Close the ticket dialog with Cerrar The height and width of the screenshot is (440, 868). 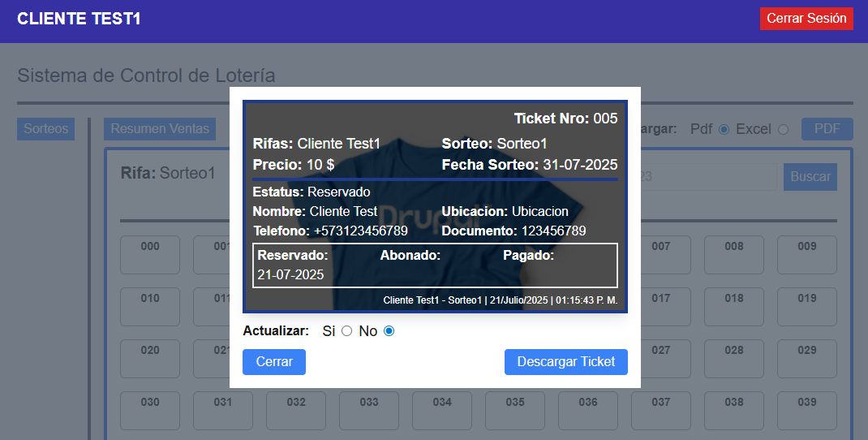click(273, 362)
